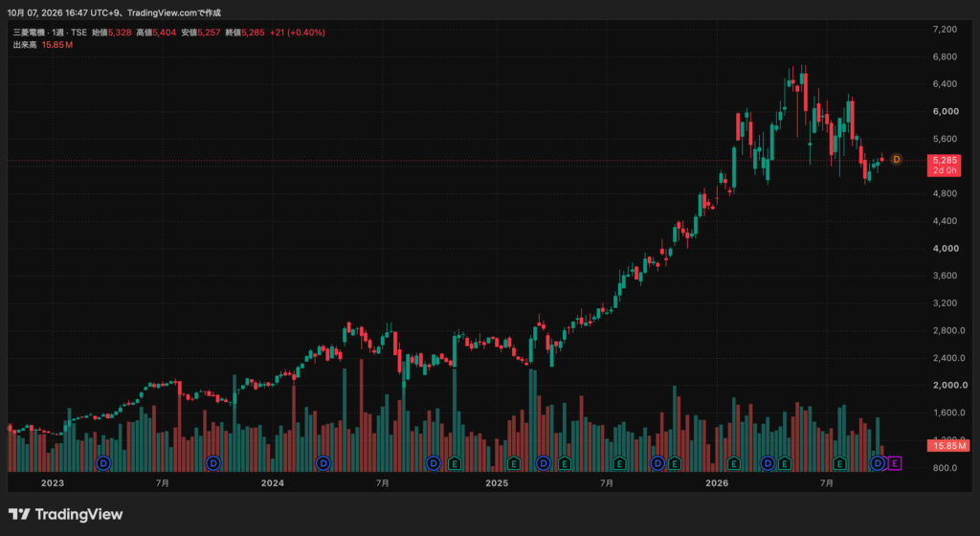Click the earnings E marker just after the 2025 label
Viewport: 980px width, 536px height.
[514, 463]
